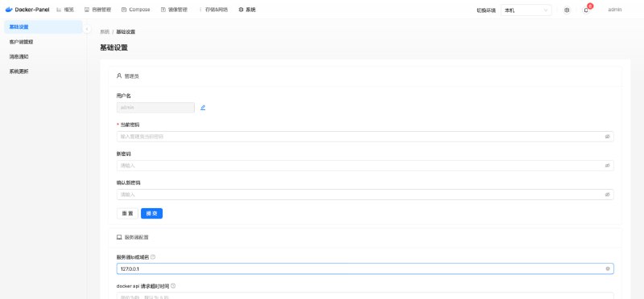Click the 系统 breadcrumb link
644x299 pixels.
point(105,31)
